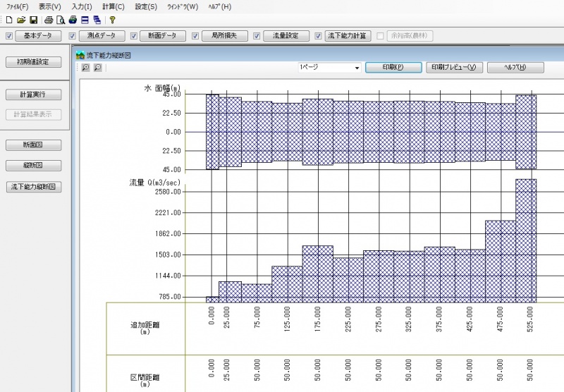Click the 流量 Q(m3/sec) axis label

tap(155, 183)
